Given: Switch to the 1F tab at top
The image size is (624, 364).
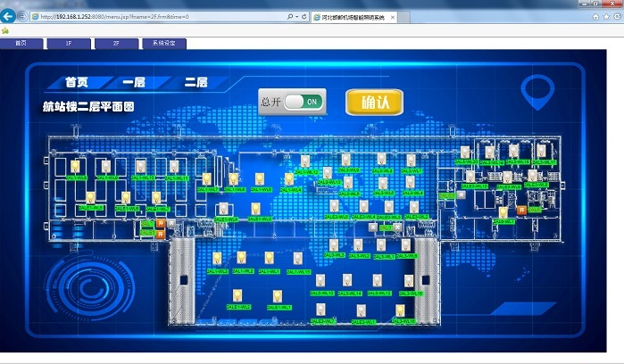Looking at the screenshot, I should pyautogui.click(x=70, y=43).
